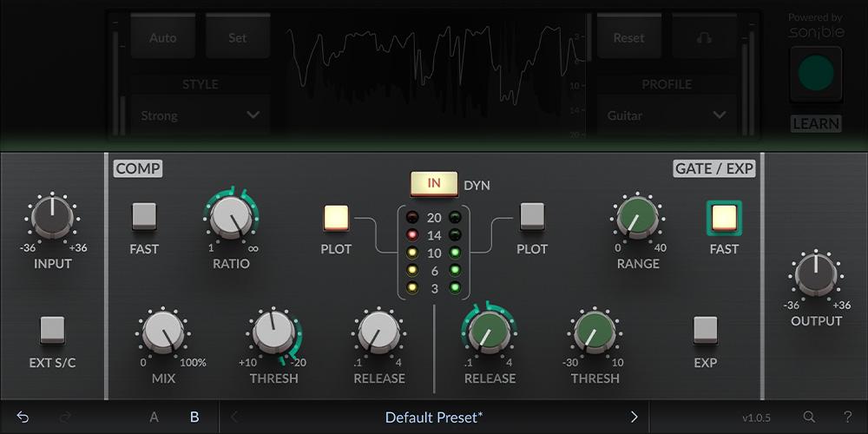Toggle the EXP button
Viewport: 868px width, 434px height.
click(x=705, y=330)
